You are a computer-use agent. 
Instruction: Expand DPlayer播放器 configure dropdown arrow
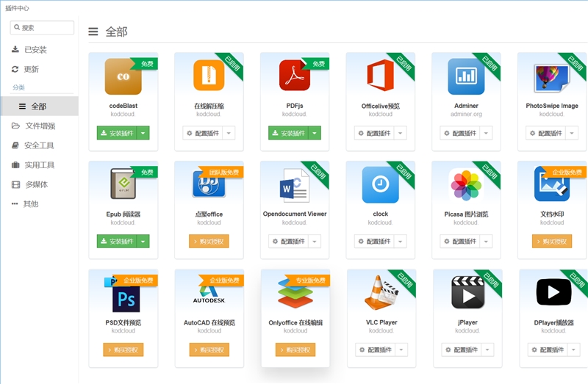(573, 349)
